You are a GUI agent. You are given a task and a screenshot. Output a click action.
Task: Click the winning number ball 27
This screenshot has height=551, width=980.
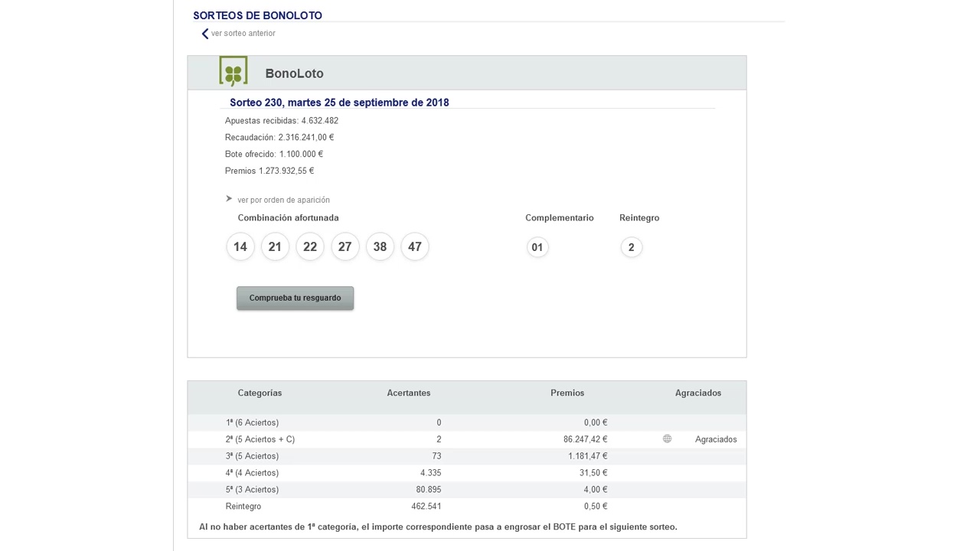pyautogui.click(x=345, y=246)
